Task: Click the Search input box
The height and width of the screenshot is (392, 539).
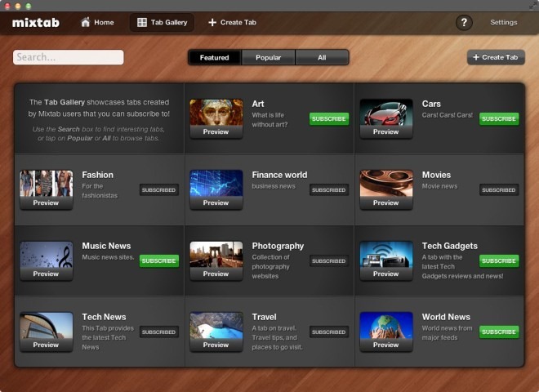Action: point(69,57)
